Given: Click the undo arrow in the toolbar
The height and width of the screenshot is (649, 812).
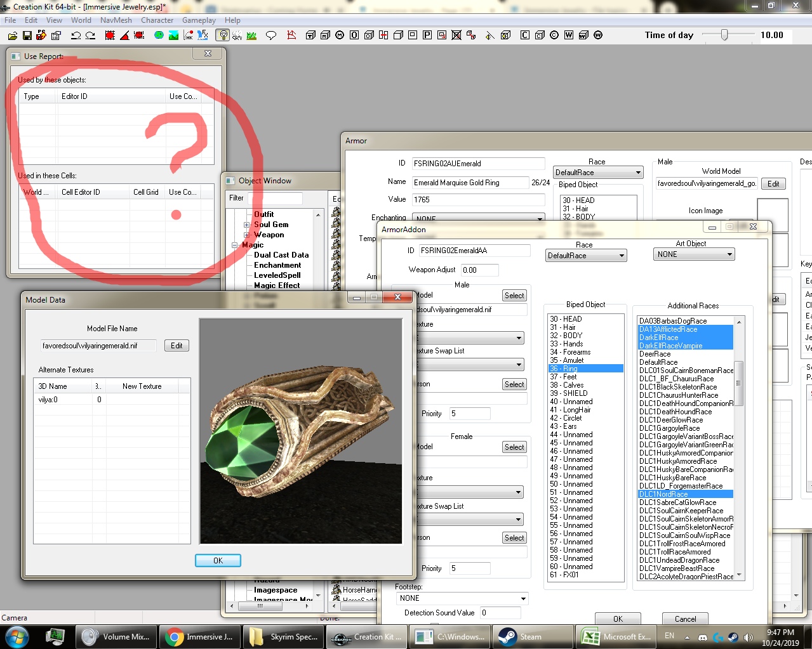Looking at the screenshot, I should (76, 36).
